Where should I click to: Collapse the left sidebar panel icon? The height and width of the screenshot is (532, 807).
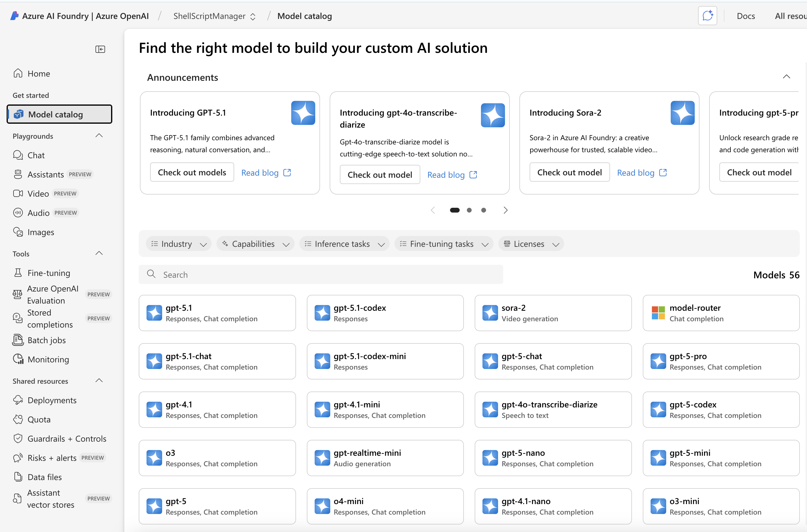tap(100, 49)
